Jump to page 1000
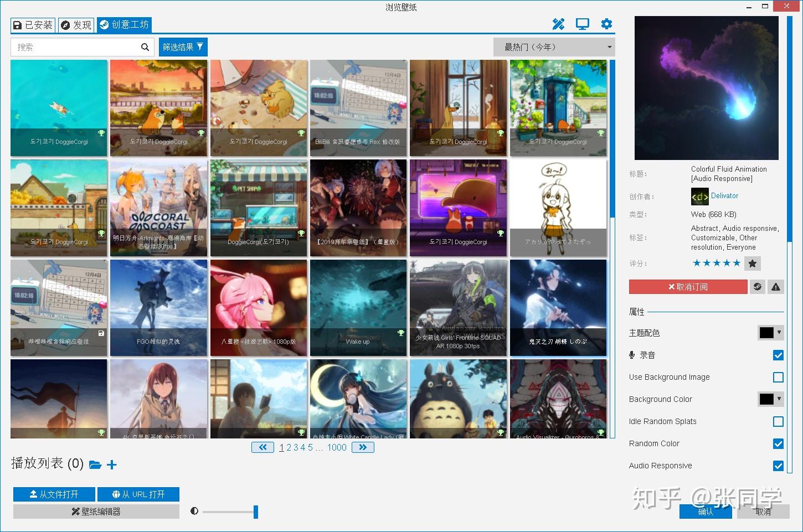The image size is (803, 532). click(337, 447)
